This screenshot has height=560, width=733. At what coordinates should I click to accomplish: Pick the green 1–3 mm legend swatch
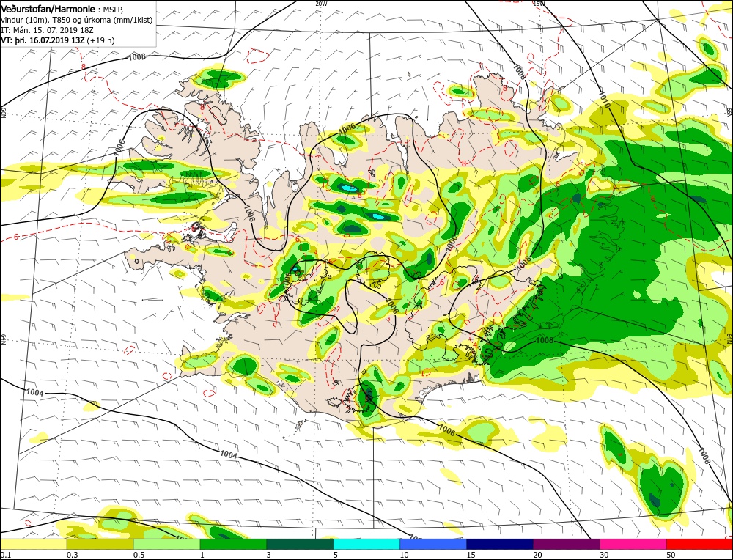(233, 544)
